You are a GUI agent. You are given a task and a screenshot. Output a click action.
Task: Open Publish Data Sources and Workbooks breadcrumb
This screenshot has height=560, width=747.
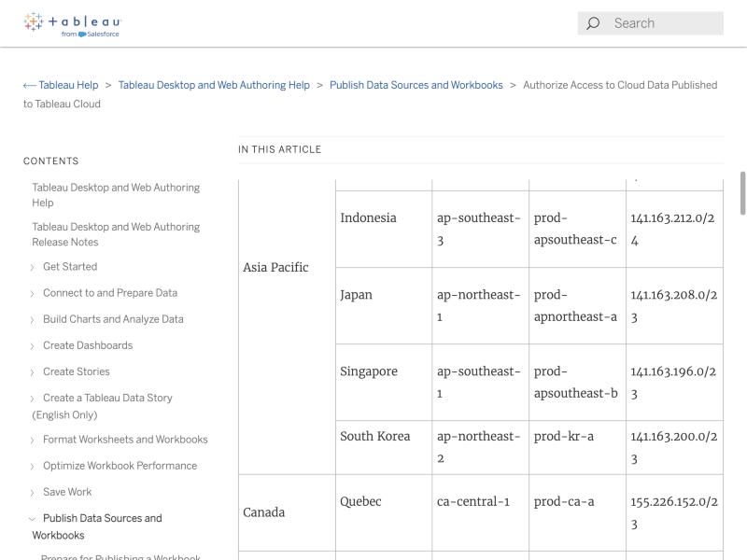416,85
